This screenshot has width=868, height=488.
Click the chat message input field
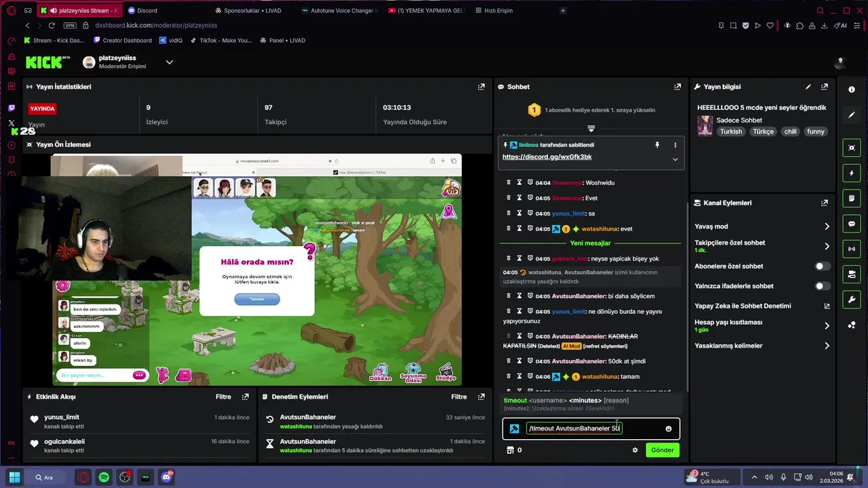(591, 428)
